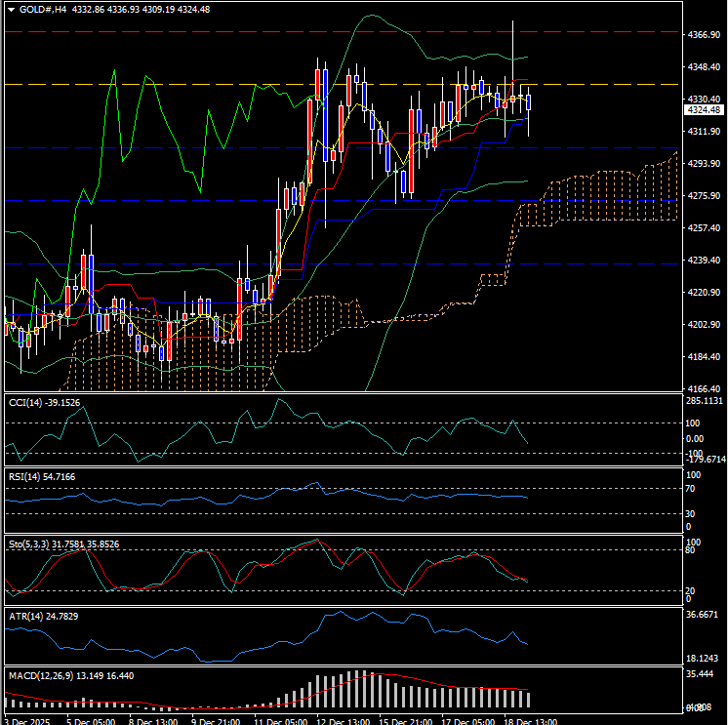
Task: Select the red dashed horizontal line
Action: coord(195,31)
